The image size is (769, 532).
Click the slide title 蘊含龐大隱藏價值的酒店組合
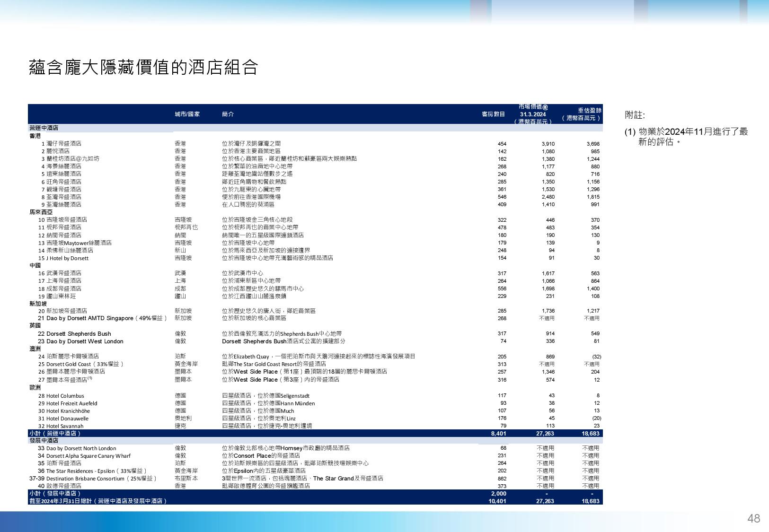click(143, 68)
